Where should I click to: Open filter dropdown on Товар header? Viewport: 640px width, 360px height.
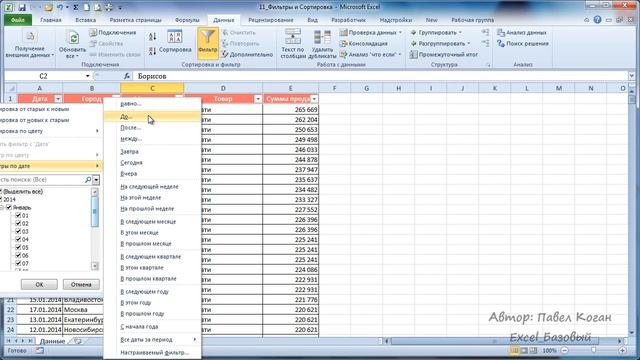pos(258,99)
